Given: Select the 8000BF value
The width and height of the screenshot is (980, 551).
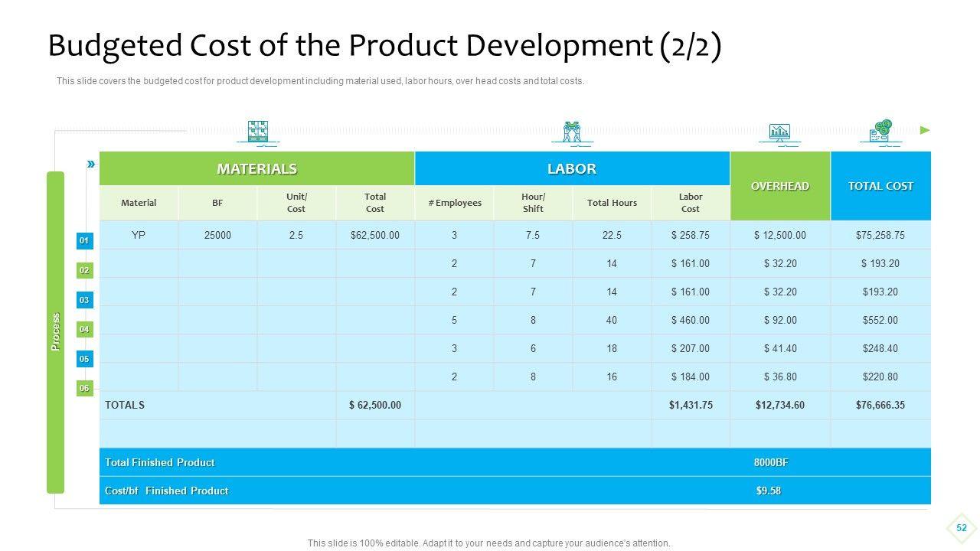Looking at the screenshot, I should pos(771,462).
